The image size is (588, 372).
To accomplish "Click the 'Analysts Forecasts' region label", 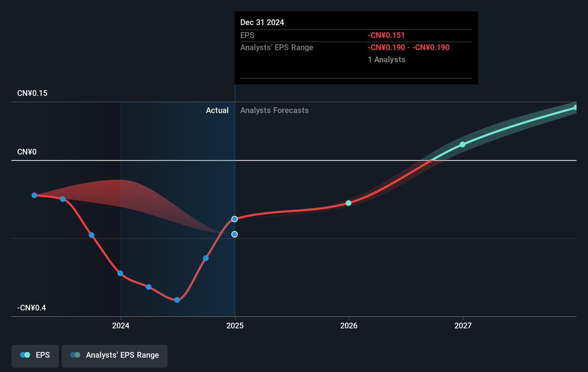I will [x=274, y=111].
